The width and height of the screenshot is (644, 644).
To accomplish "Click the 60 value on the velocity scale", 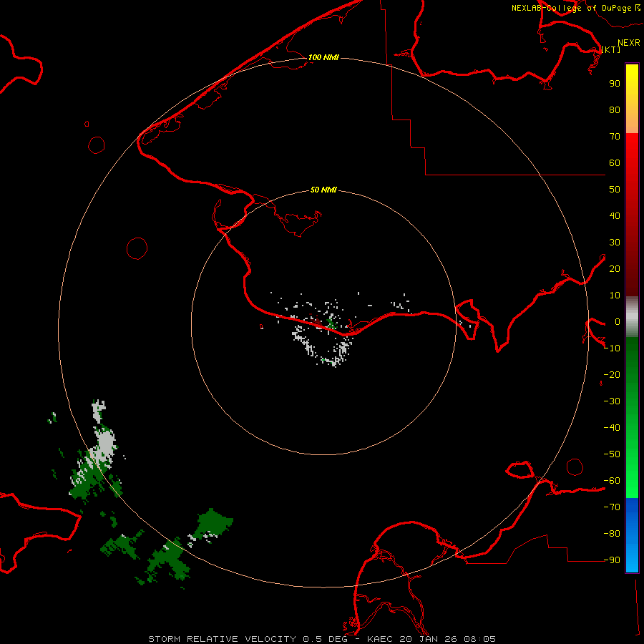I will coord(615,162).
